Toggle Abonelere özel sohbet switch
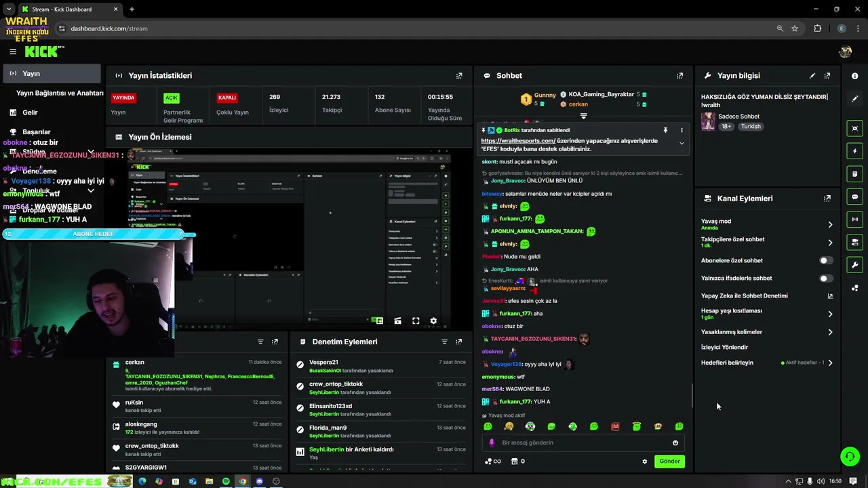This screenshot has height=488, width=868. click(x=825, y=260)
